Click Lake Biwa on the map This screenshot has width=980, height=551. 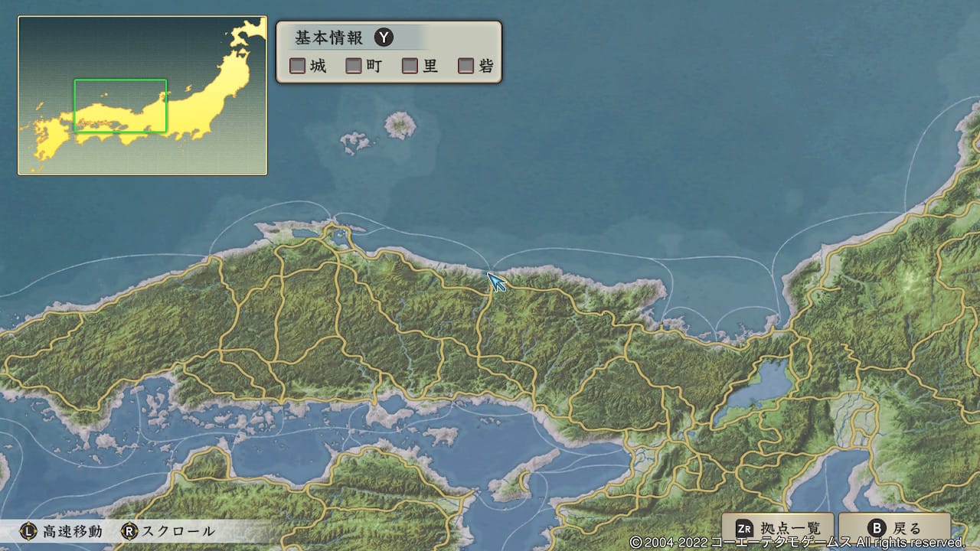(754, 395)
